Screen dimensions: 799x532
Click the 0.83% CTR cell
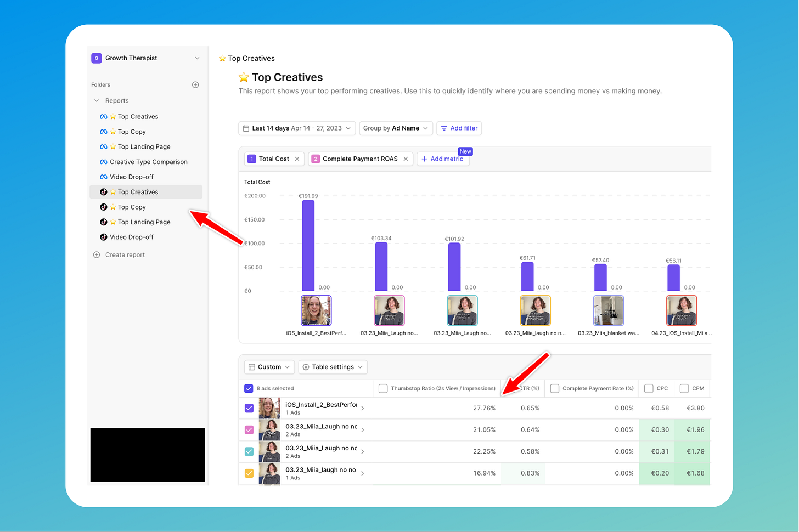point(524,473)
